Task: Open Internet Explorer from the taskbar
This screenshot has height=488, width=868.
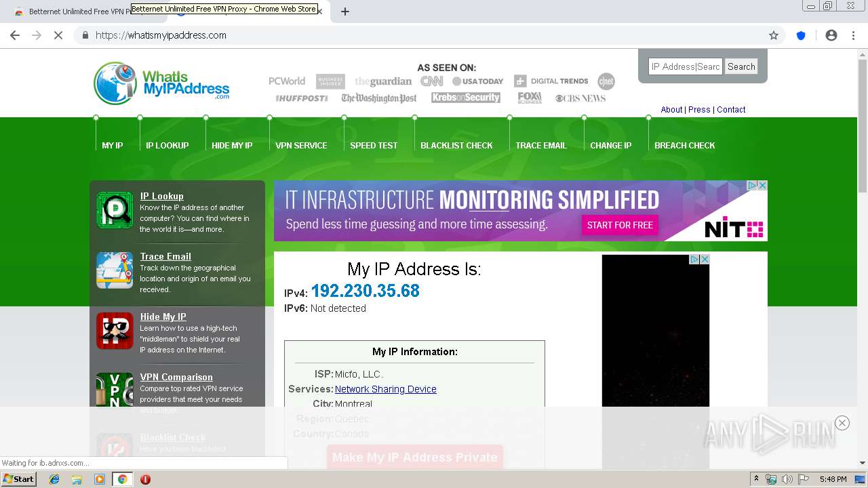Action: coord(54,479)
